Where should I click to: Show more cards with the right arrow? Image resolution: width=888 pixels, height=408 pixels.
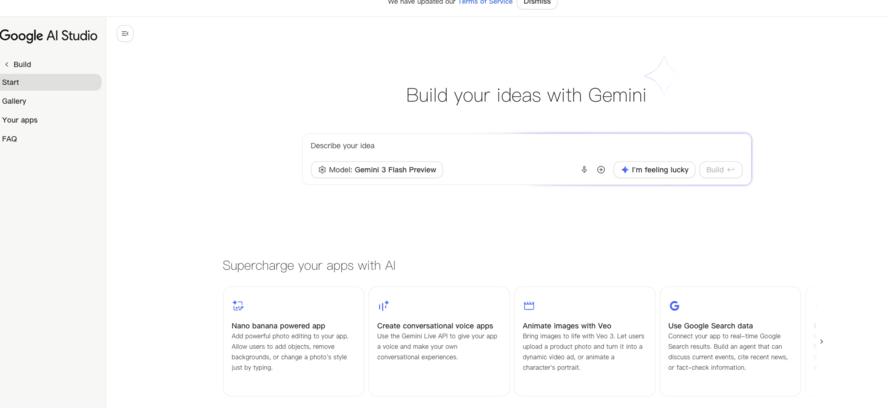point(821,341)
